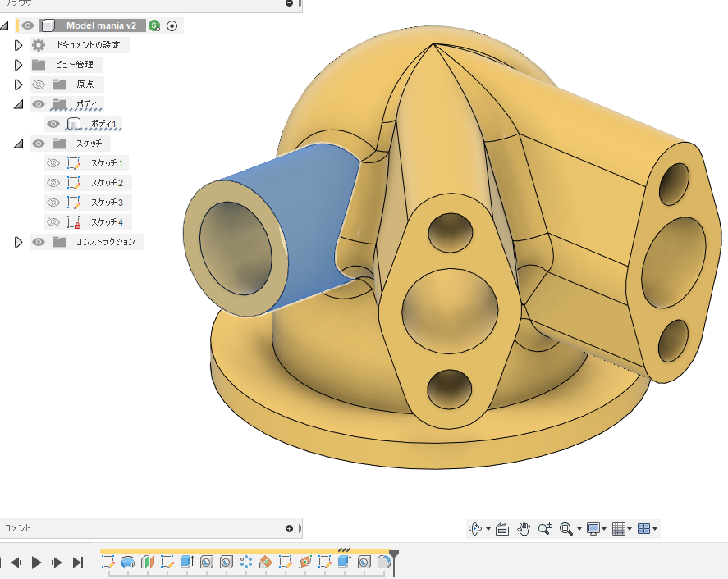This screenshot has width=728, height=579.
Task: Collapse the スケッチ folder
Action: pyautogui.click(x=18, y=143)
